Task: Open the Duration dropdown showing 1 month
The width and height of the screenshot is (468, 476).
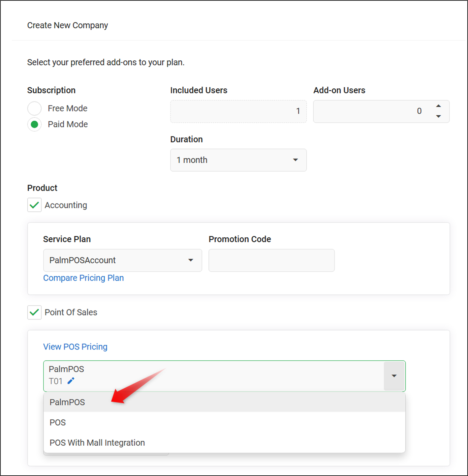Action: 238,160
